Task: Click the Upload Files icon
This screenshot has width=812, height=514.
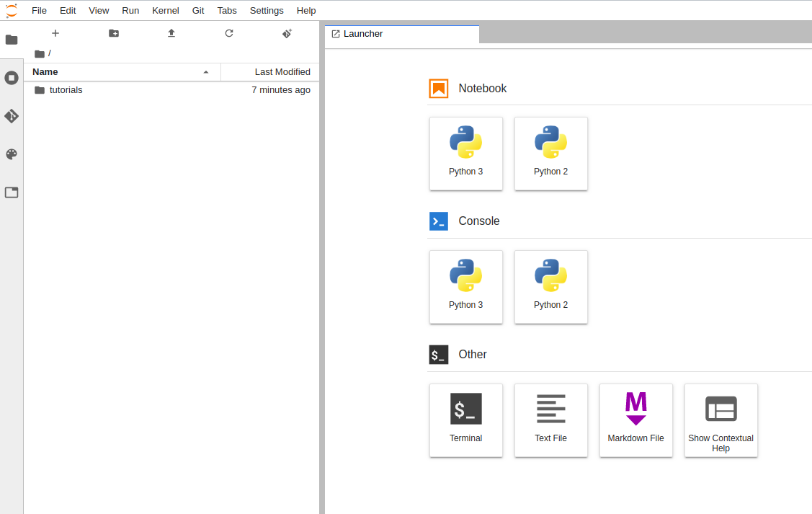Action: pyautogui.click(x=171, y=33)
